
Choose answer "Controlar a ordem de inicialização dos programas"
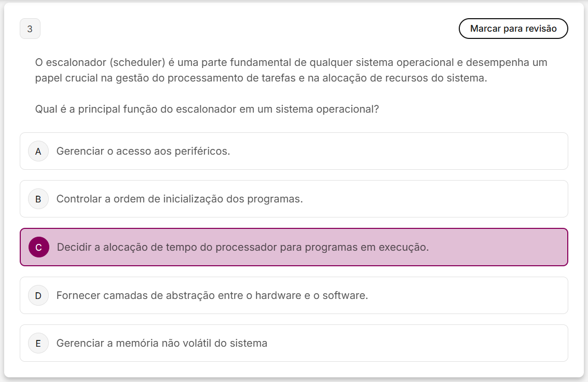pyautogui.click(x=179, y=199)
